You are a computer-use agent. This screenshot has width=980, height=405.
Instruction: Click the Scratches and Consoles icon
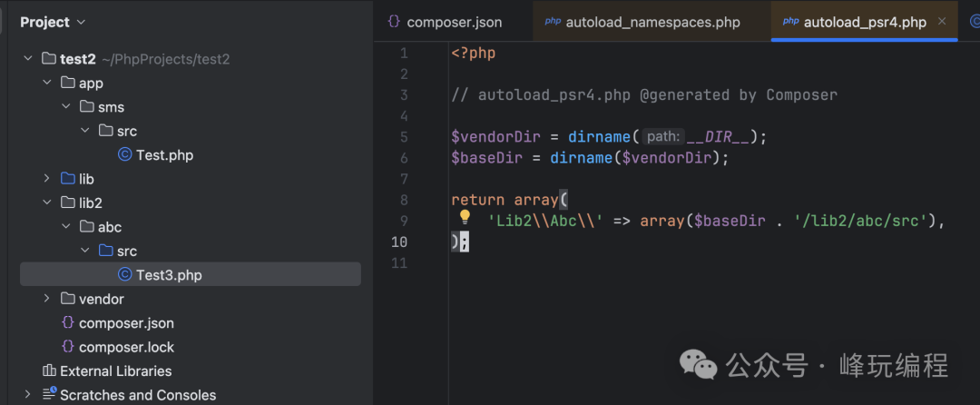click(x=49, y=394)
